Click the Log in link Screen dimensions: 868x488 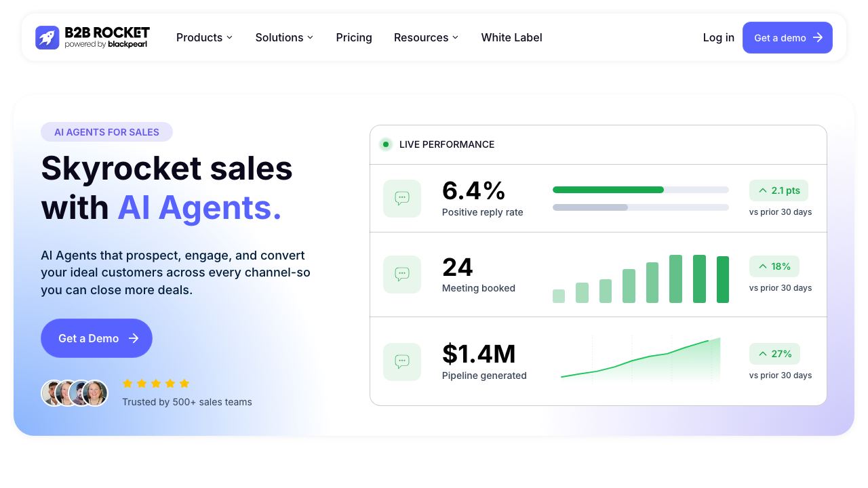tap(719, 37)
